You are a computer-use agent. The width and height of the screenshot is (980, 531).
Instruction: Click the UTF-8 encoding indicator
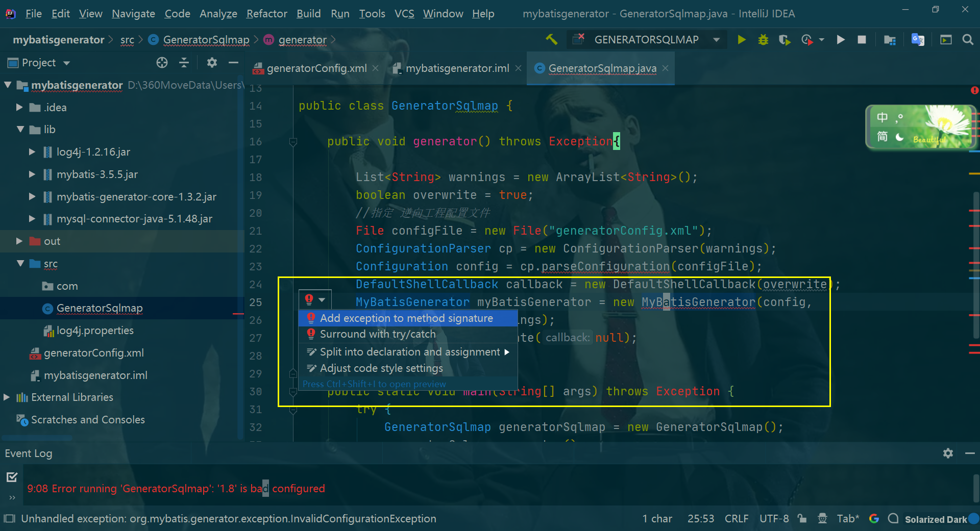pyautogui.click(x=774, y=518)
